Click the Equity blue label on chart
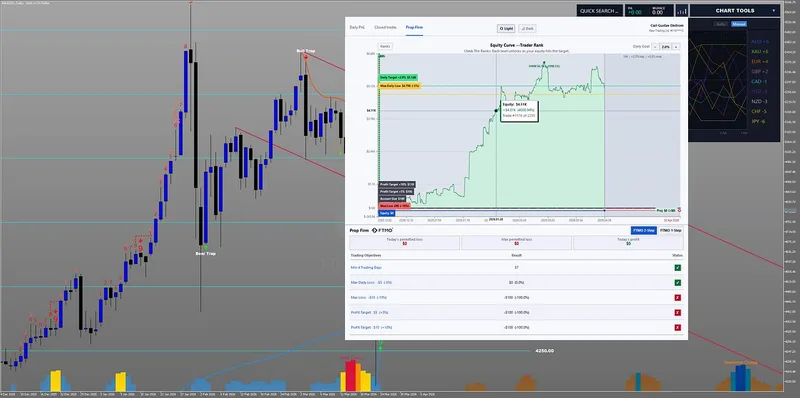This screenshot has width=800, height=398. pos(388,213)
